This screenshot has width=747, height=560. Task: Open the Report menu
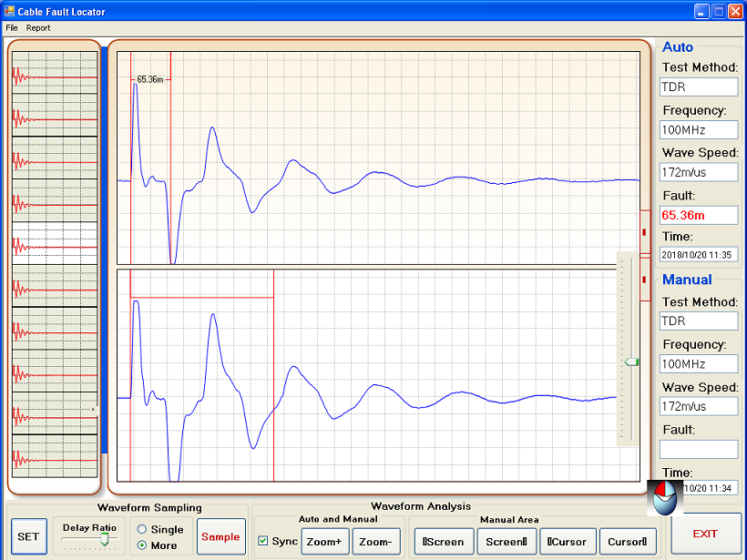[x=38, y=28]
